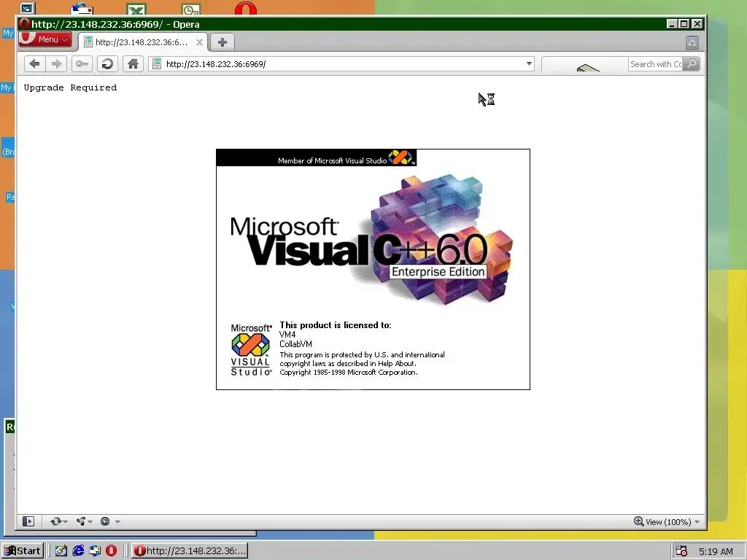This screenshot has height=560, width=747.
Task: Click into the address bar URL
Action: click(x=343, y=64)
